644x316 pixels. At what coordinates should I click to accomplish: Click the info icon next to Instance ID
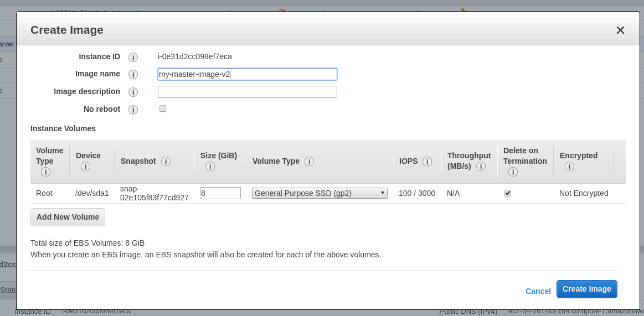(x=133, y=57)
